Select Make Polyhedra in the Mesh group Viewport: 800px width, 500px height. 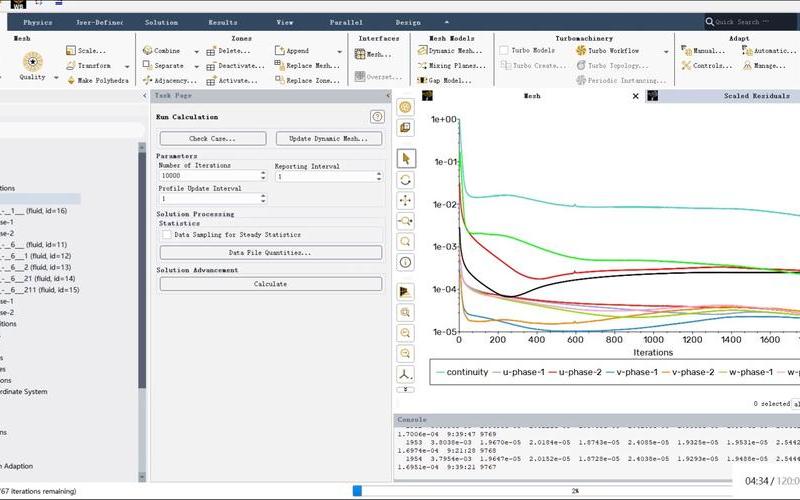pos(98,81)
